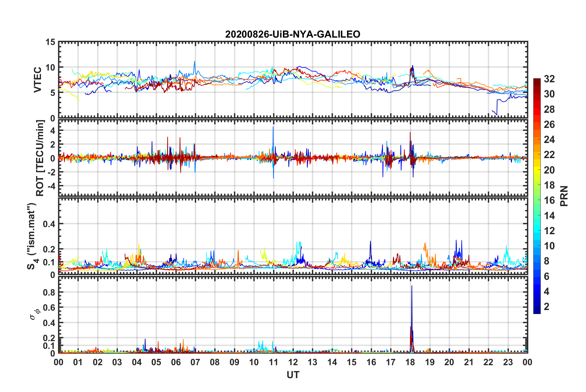Click the ROT [TECU/min] axis label

40,158
